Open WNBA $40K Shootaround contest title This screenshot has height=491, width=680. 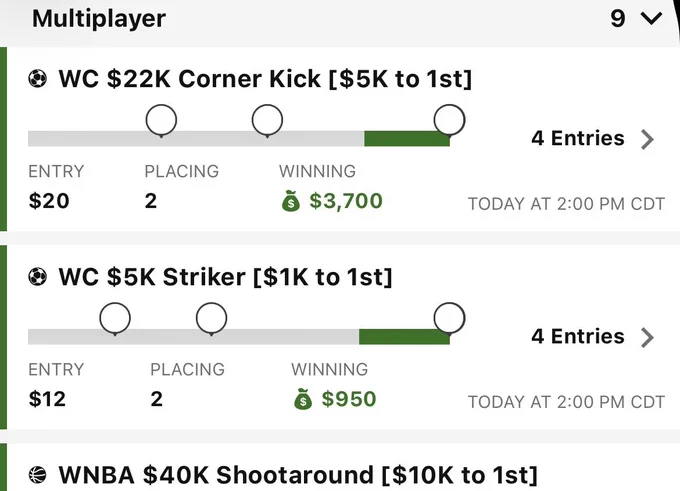tap(298, 475)
